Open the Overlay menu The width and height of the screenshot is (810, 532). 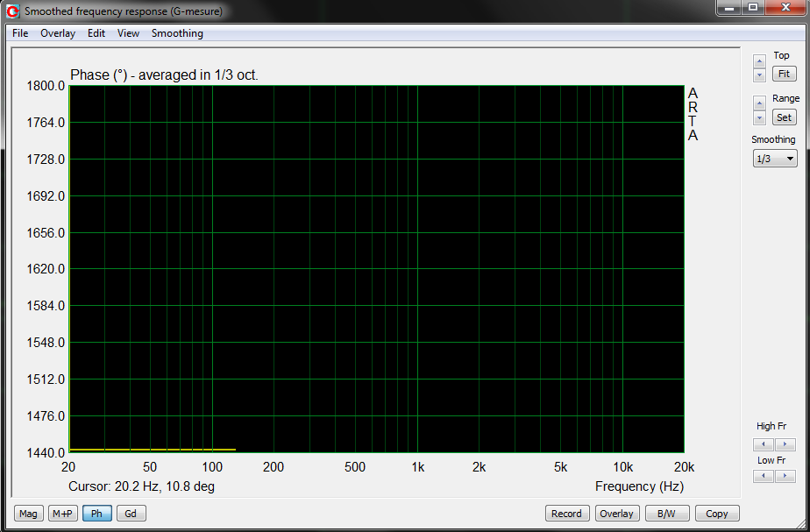[x=58, y=33]
